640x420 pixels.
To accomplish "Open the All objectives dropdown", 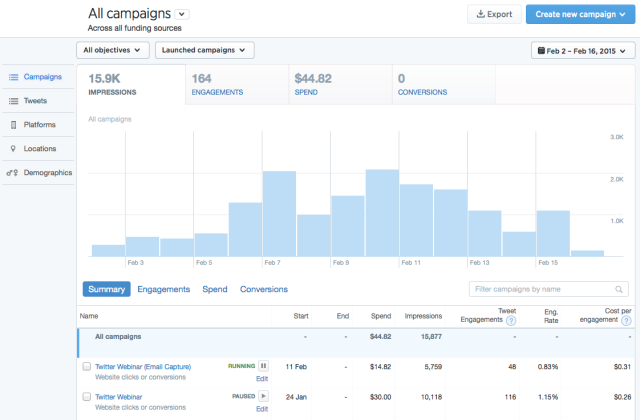I will point(113,49).
